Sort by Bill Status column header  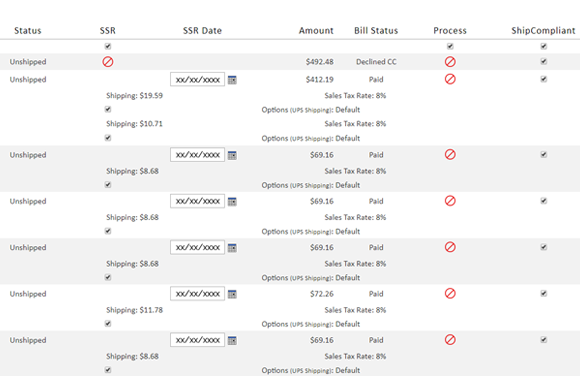376,31
